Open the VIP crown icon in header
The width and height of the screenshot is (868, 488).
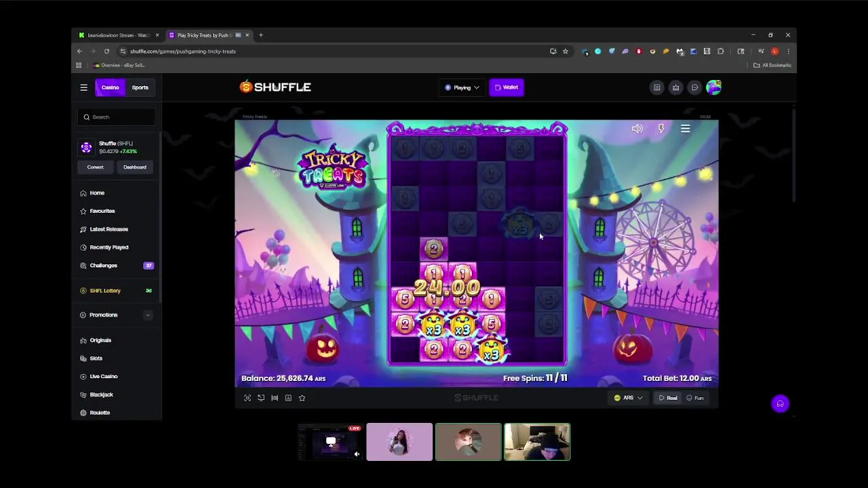click(x=675, y=87)
